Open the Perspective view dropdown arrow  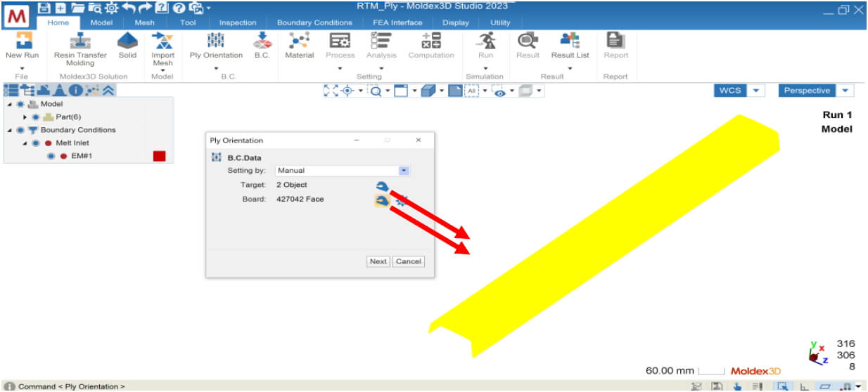(x=845, y=91)
